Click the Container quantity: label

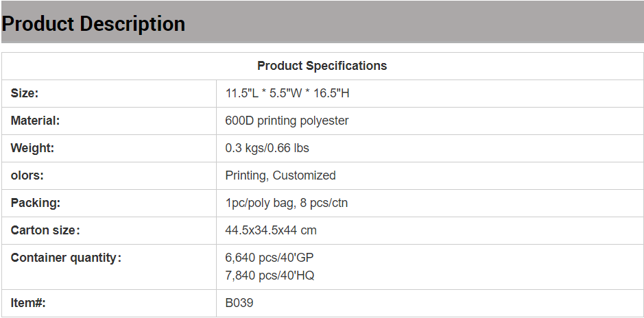[x=66, y=258]
